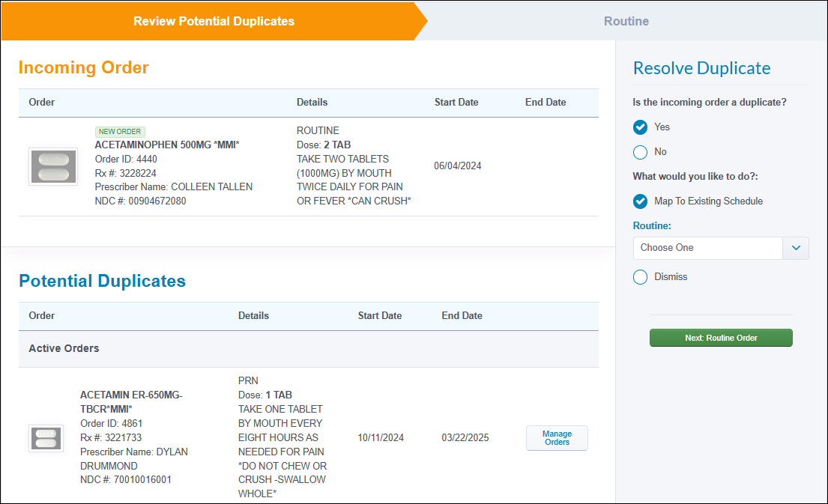Image resolution: width=828 pixels, height=504 pixels.
Task: Click Manage Orders for Order 4861
Action: (557, 438)
